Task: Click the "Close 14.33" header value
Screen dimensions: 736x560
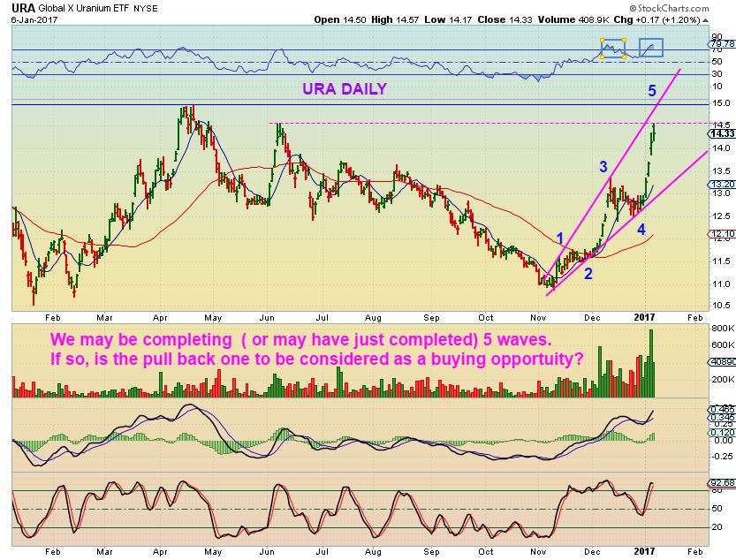Action: (505, 19)
